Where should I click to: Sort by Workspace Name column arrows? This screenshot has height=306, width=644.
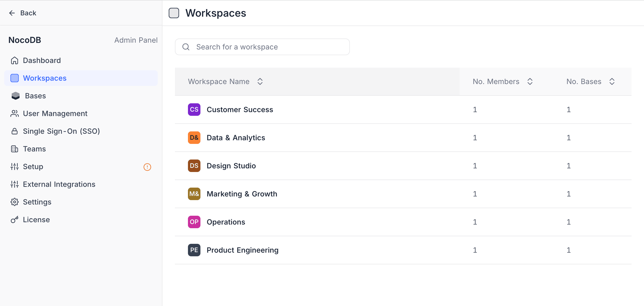(x=260, y=81)
